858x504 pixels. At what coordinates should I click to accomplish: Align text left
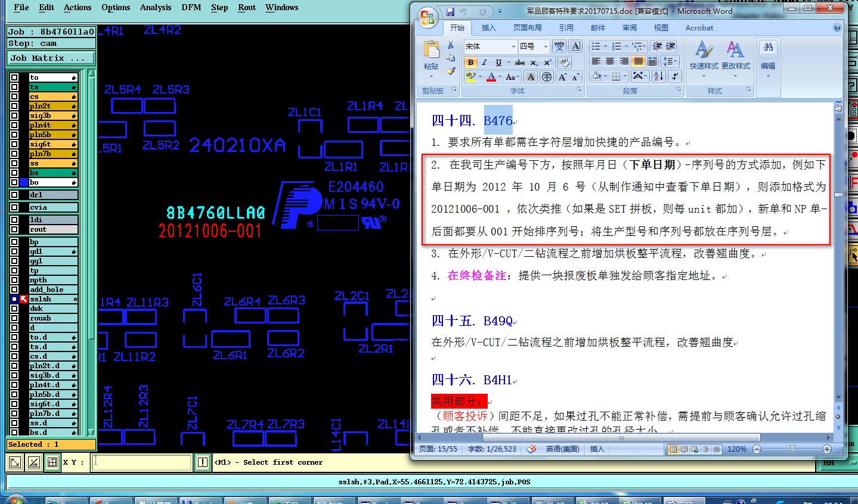pos(596,61)
